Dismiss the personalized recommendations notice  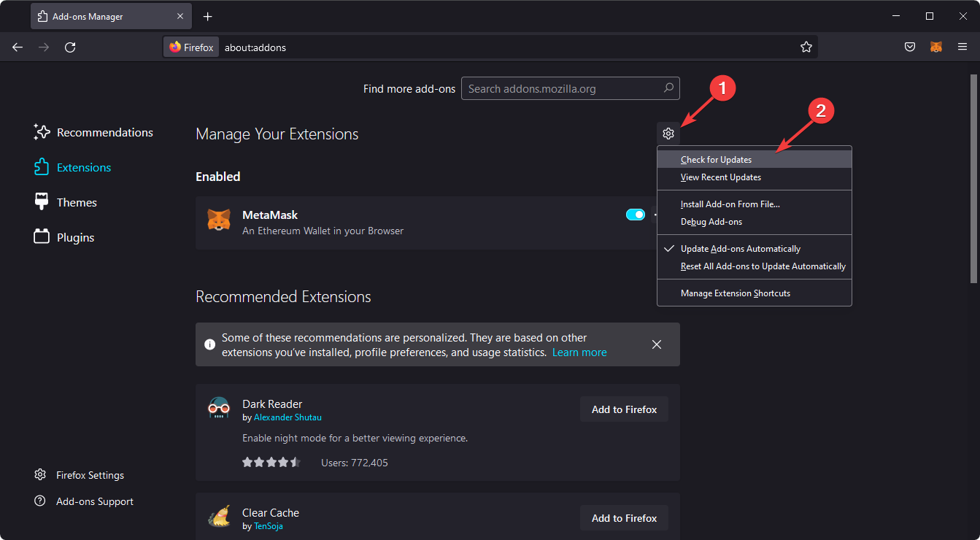[x=657, y=344]
